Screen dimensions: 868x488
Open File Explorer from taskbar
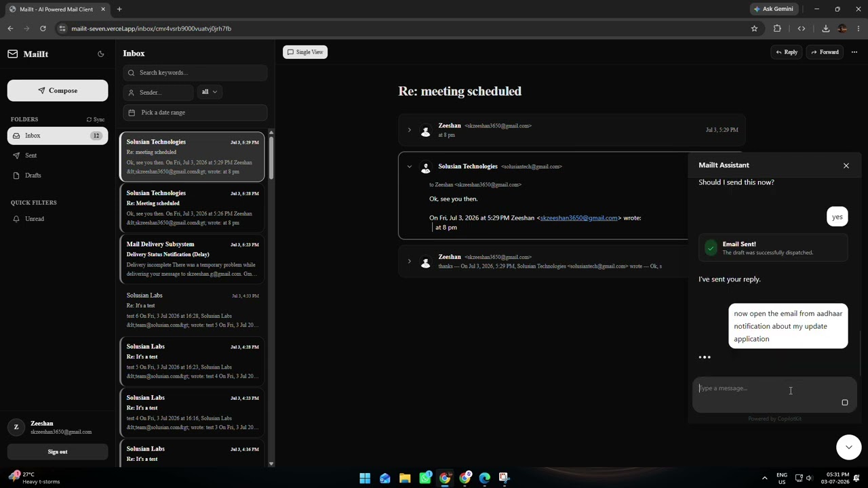point(405,479)
